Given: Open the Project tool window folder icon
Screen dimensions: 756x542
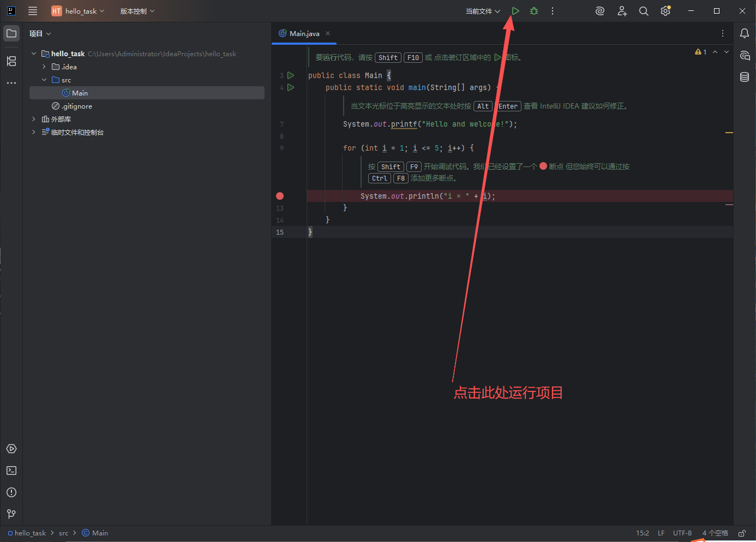Looking at the screenshot, I should click(x=11, y=33).
